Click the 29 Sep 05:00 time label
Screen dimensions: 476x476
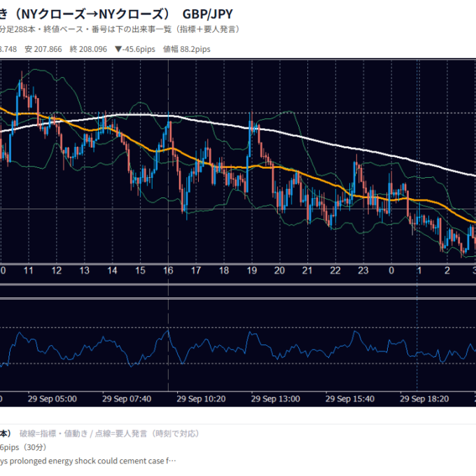[x=52, y=398]
